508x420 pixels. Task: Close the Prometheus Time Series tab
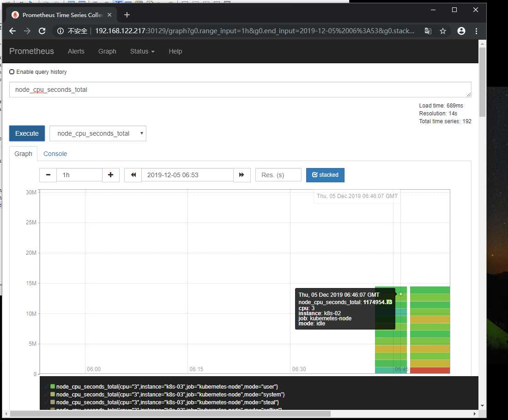109,15
